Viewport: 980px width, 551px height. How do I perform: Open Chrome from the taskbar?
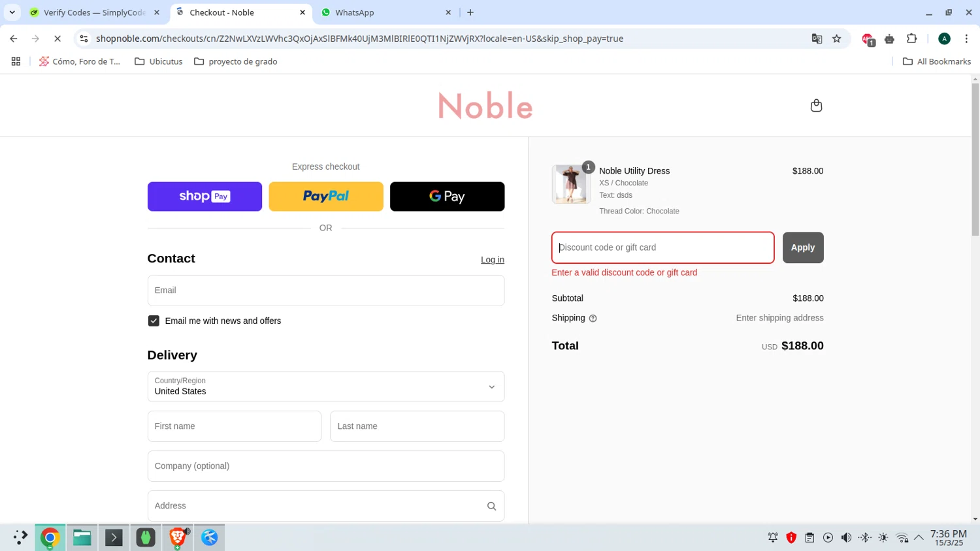tap(50, 537)
